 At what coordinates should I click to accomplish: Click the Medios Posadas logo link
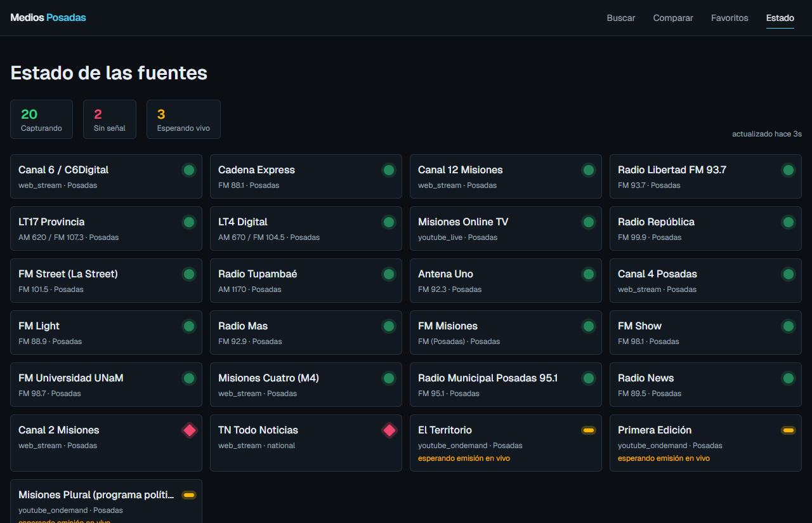pyautogui.click(x=48, y=18)
